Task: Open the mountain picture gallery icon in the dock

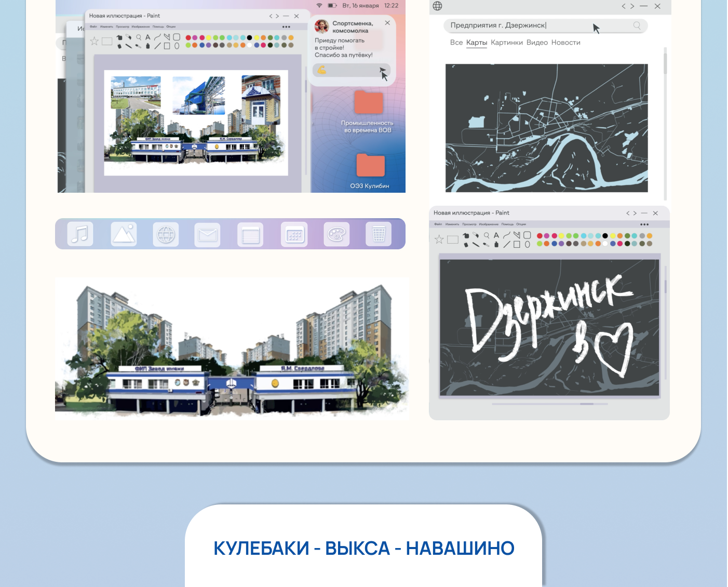Action: [x=124, y=234]
